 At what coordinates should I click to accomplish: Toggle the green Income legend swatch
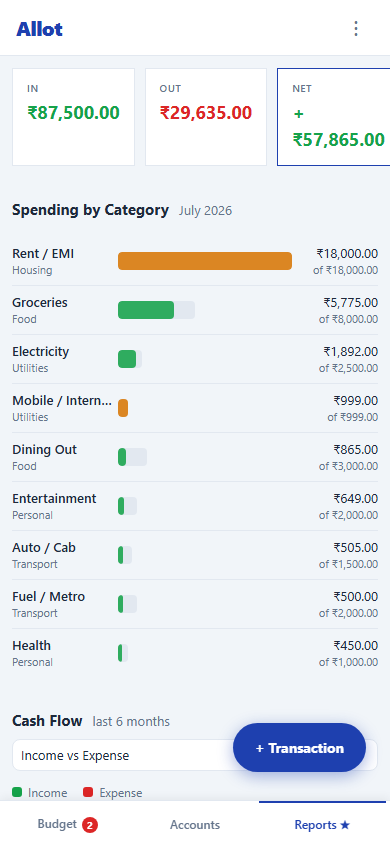pos(17,792)
